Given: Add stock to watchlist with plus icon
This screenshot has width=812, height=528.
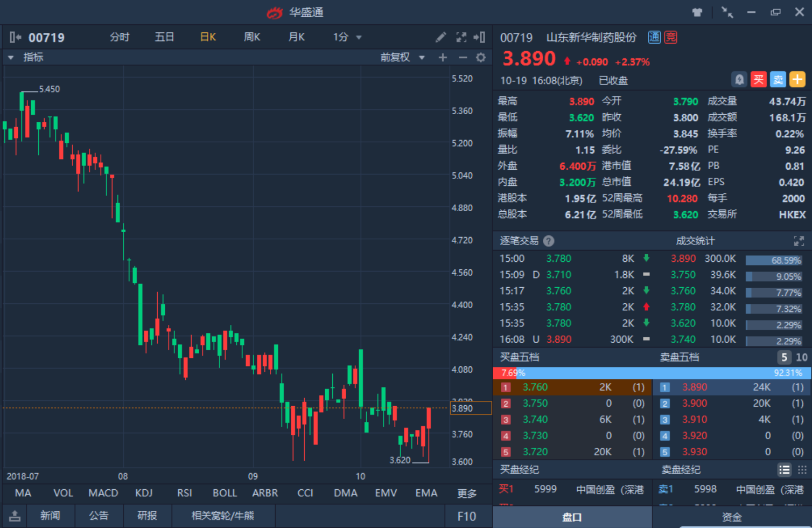Looking at the screenshot, I should coord(797,80).
